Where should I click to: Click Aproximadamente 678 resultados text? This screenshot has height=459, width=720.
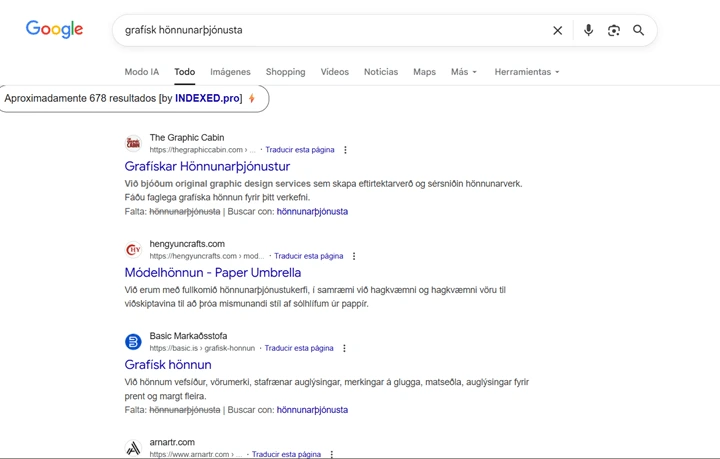[x=80, y=98]
